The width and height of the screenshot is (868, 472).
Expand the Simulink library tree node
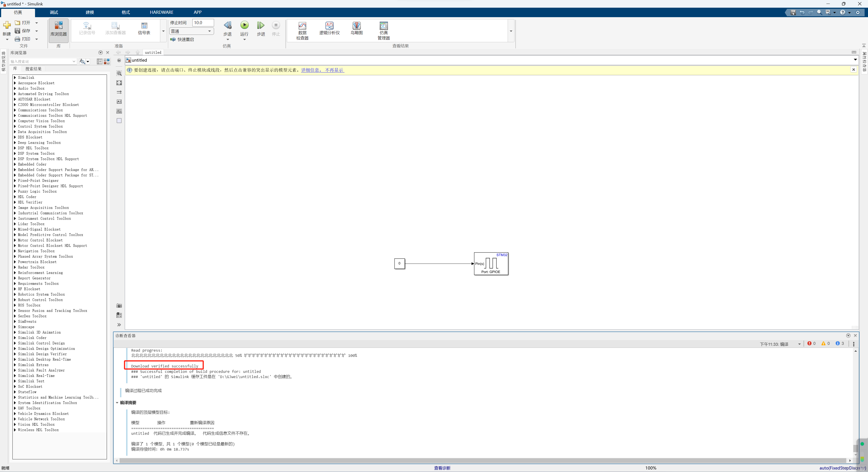pyautogui.click(x=15, y=77)
